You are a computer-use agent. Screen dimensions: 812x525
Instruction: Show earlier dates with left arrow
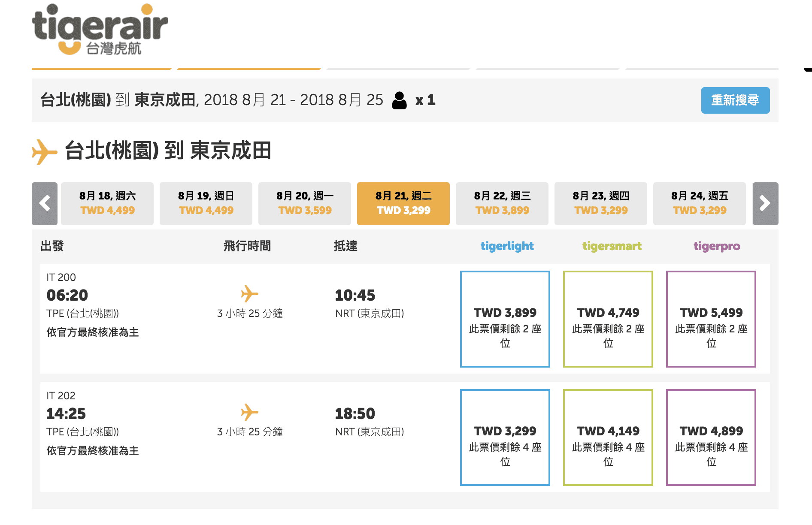point(45,203)
